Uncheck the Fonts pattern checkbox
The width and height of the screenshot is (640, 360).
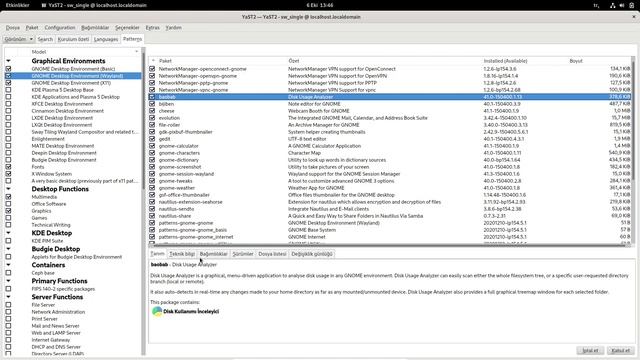(x=9, y=167)
